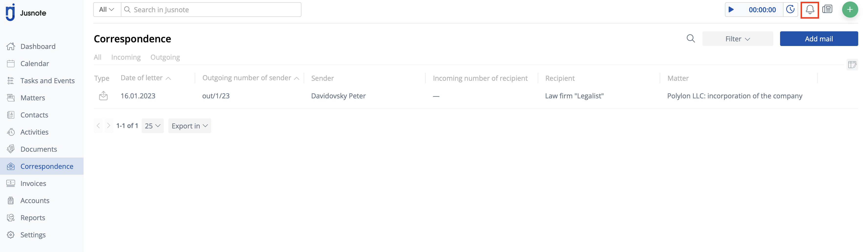Click the date 16.01.2023 cell
The height and width of the screenshot is (252, 868).
coord(138,96)
